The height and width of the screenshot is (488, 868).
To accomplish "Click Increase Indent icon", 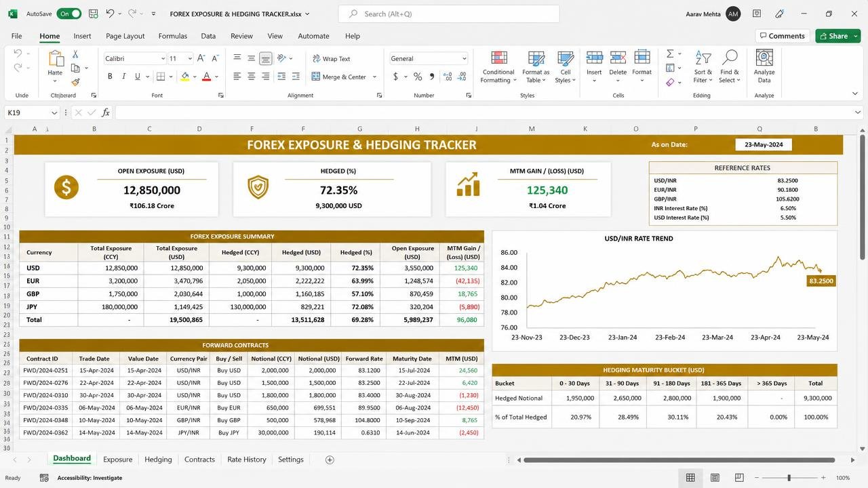I will click(x=296, y=77).
